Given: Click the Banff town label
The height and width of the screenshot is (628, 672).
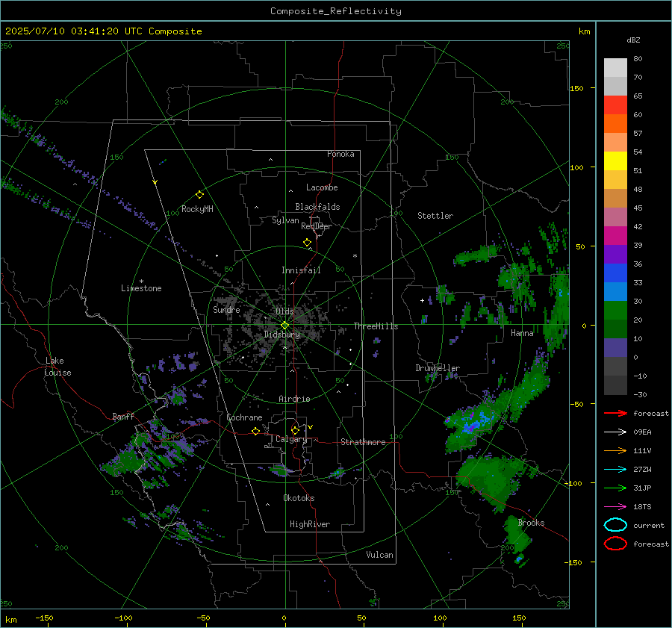Looking at the screenshot, I should (x=123, y=417).
